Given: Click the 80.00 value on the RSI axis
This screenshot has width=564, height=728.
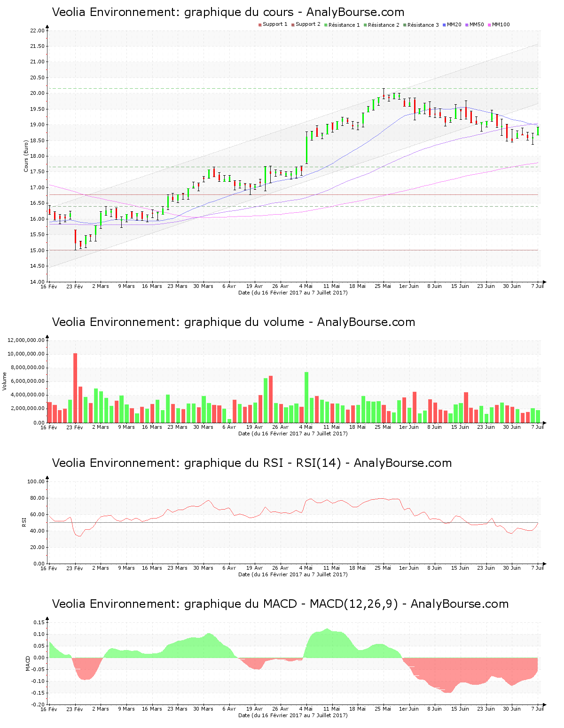Looking at the screenshot, I should [37, 498].
